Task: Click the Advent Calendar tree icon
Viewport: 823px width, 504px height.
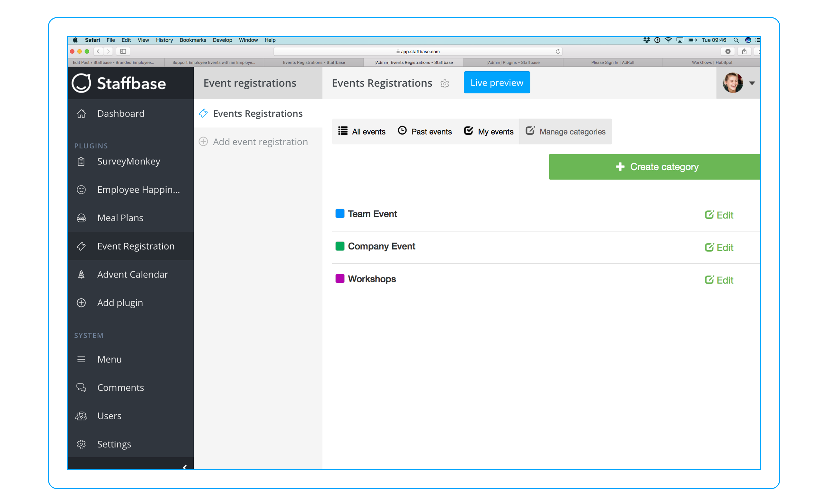Action: coord(81,275)
